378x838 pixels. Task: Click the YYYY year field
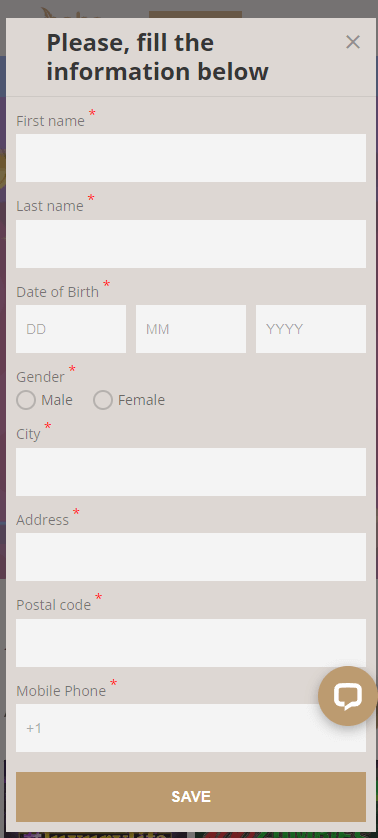point(311,329)
